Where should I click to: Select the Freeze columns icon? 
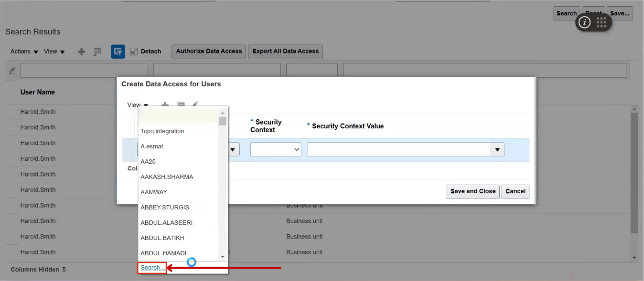(97, 51)
